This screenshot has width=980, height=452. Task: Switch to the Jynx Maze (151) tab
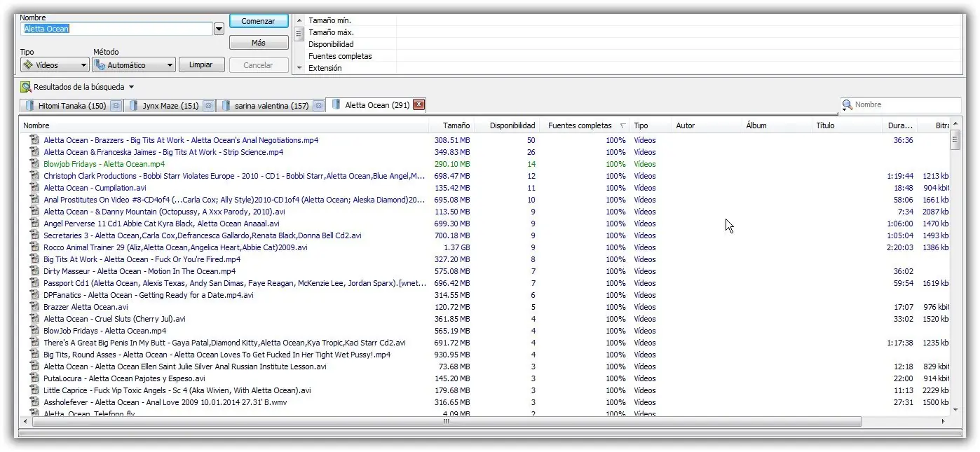pyautogui.click(x=170, y=106)
